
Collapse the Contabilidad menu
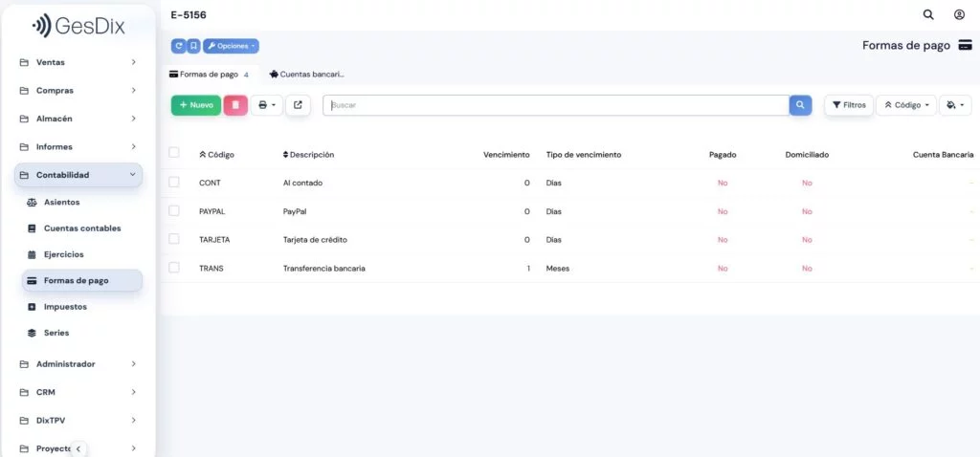tap(78, 175)
